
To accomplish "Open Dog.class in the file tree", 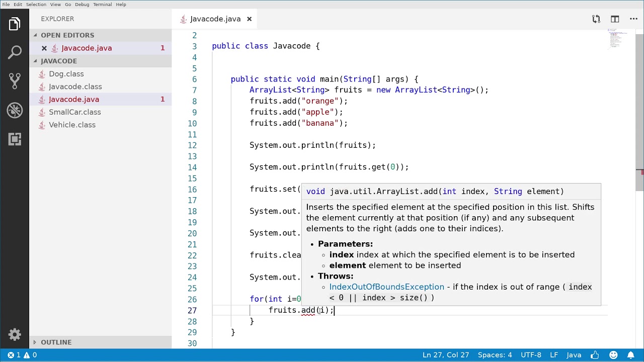I will coord(101,74).
